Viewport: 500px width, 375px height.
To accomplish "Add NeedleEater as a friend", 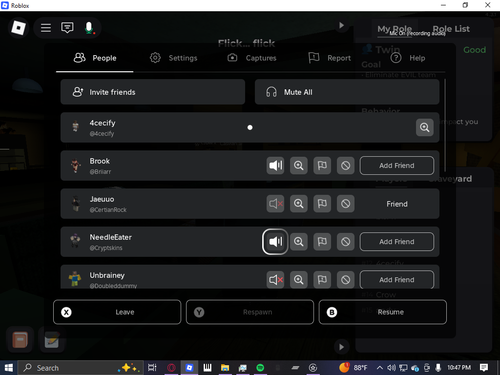I will pyautogui.click(x=397, y=241).
